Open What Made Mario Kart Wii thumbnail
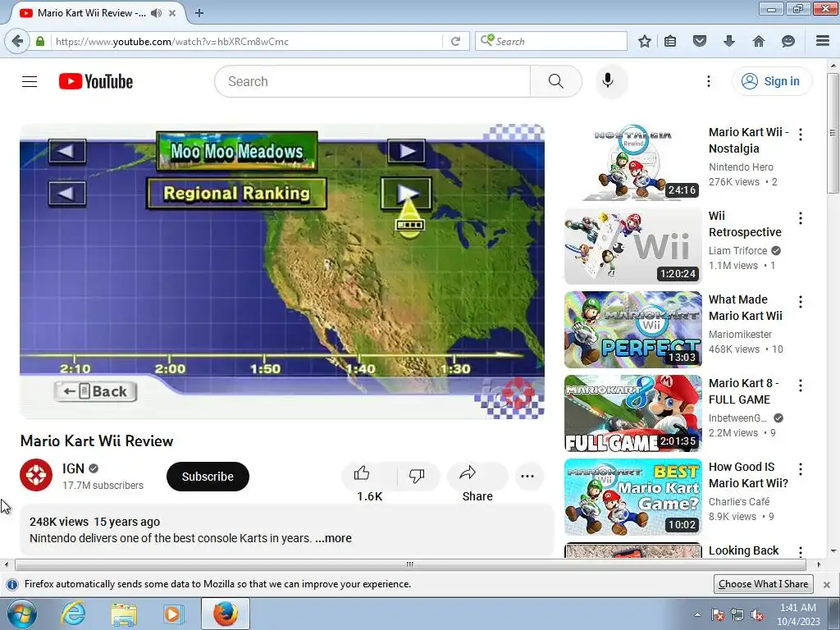840x630 pixels. point(633,330)
